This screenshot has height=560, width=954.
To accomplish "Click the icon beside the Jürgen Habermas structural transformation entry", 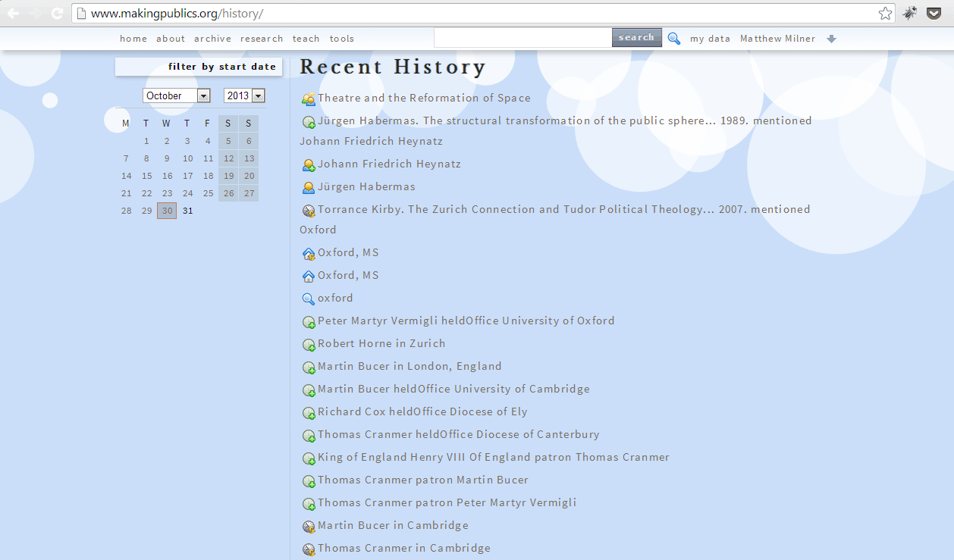I will [309, 122].
